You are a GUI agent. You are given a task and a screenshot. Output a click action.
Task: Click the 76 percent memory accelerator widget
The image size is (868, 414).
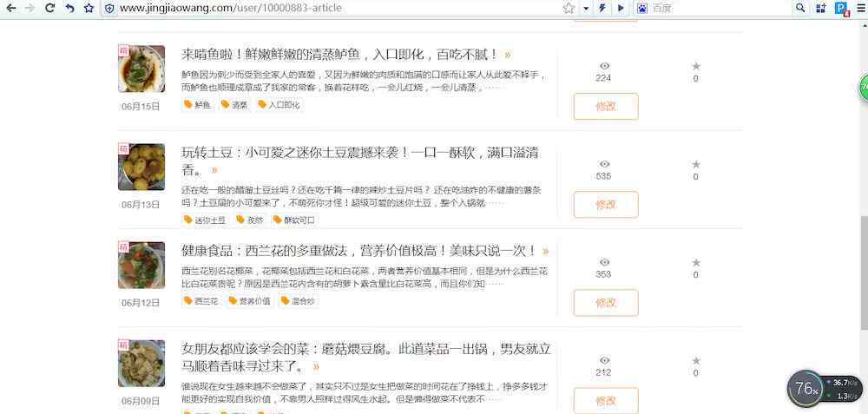[806, 389]
